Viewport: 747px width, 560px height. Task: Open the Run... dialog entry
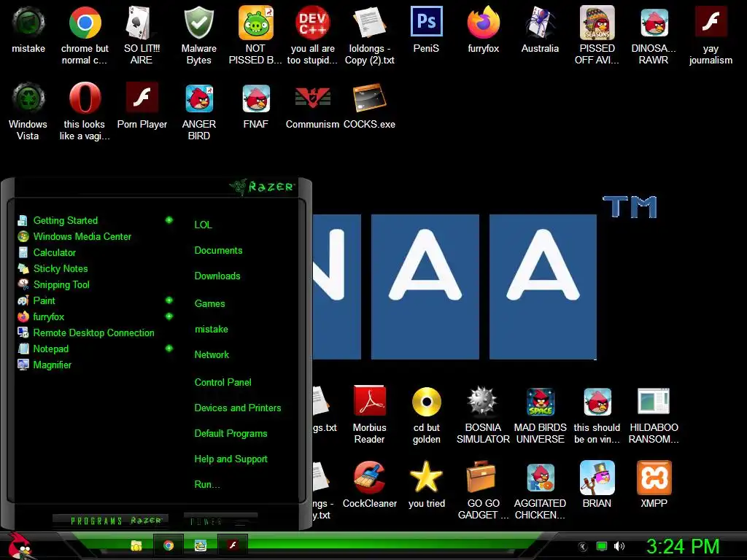[206, 485]
